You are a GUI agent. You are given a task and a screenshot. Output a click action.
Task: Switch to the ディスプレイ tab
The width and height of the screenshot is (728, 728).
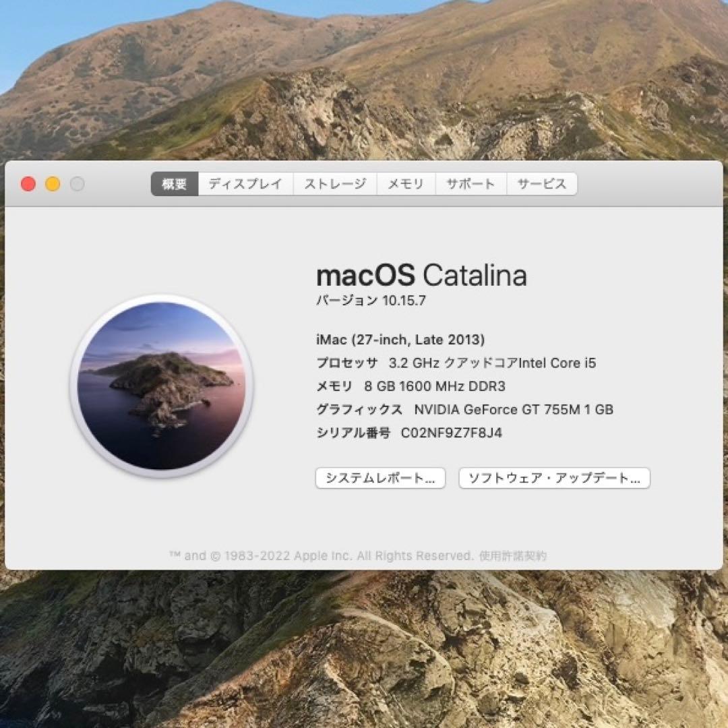[245, 183]
